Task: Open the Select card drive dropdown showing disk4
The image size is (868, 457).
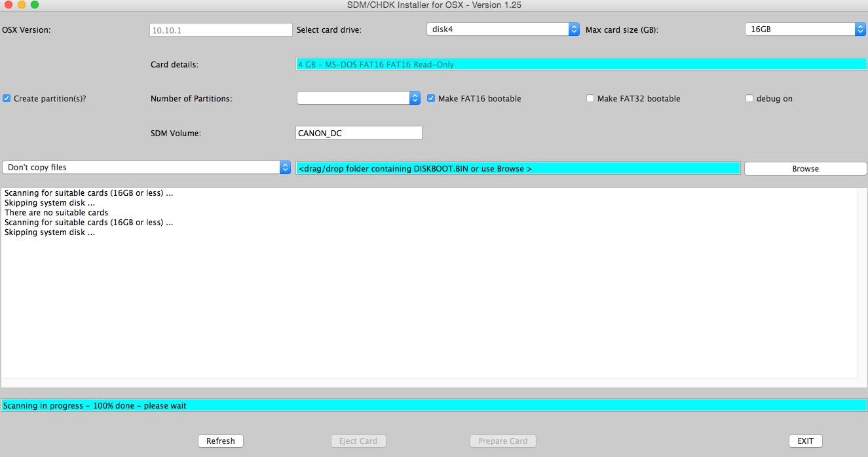Action: (x=503, y=29)
